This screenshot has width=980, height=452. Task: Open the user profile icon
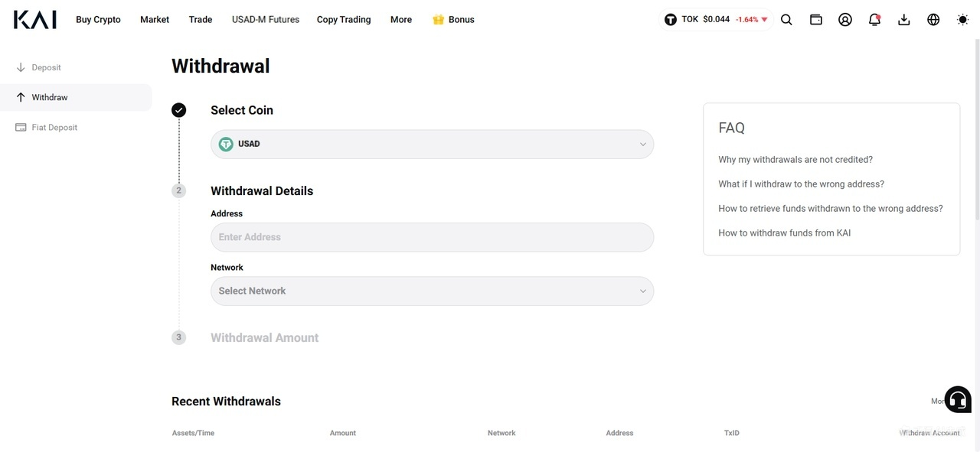[845, 20]
